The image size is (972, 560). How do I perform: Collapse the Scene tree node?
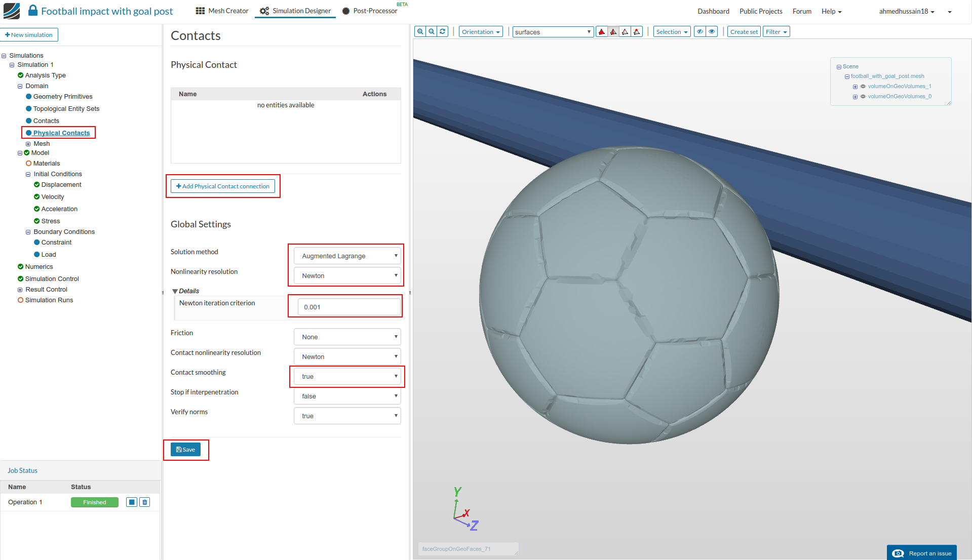click(x=839, y=67)
